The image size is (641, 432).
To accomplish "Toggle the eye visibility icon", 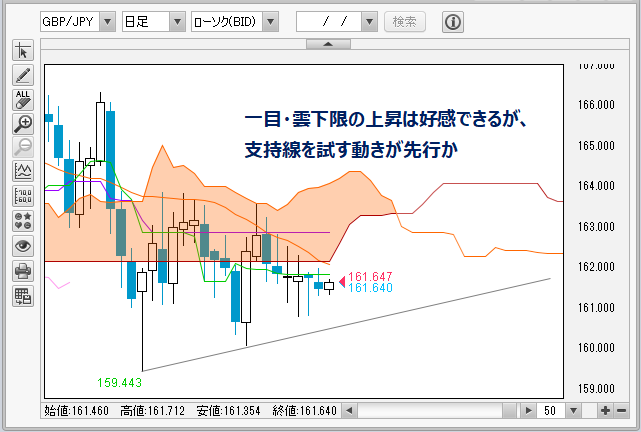I will coord(23,246).
